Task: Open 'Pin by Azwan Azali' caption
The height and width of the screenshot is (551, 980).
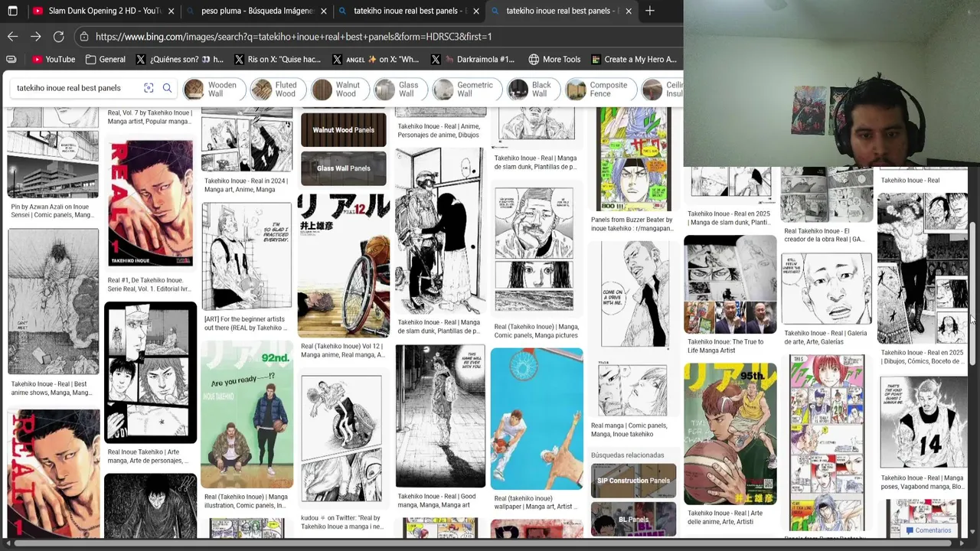Action: tap(52, 211)
